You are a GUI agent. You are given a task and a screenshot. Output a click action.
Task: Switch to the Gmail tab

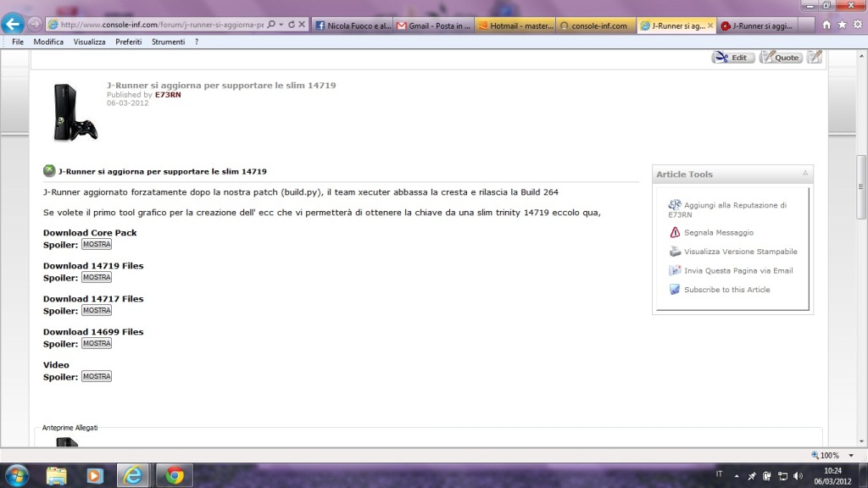coord(434,26)
